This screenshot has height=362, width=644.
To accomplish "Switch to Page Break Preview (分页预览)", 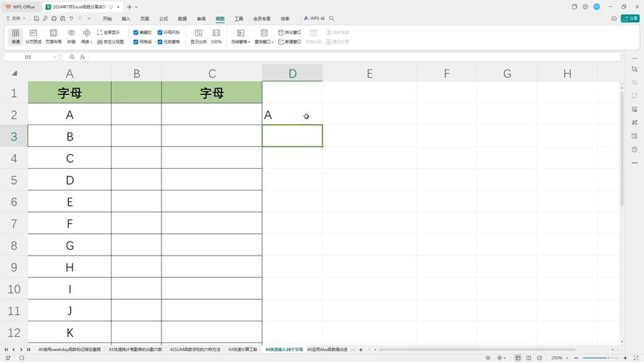I will (x=33, y=36).
